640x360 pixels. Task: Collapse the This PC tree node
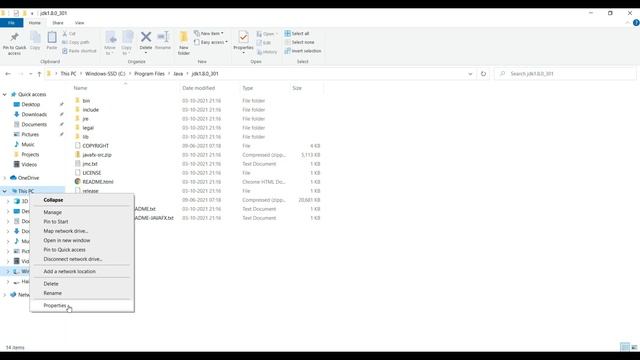[4, 191]
